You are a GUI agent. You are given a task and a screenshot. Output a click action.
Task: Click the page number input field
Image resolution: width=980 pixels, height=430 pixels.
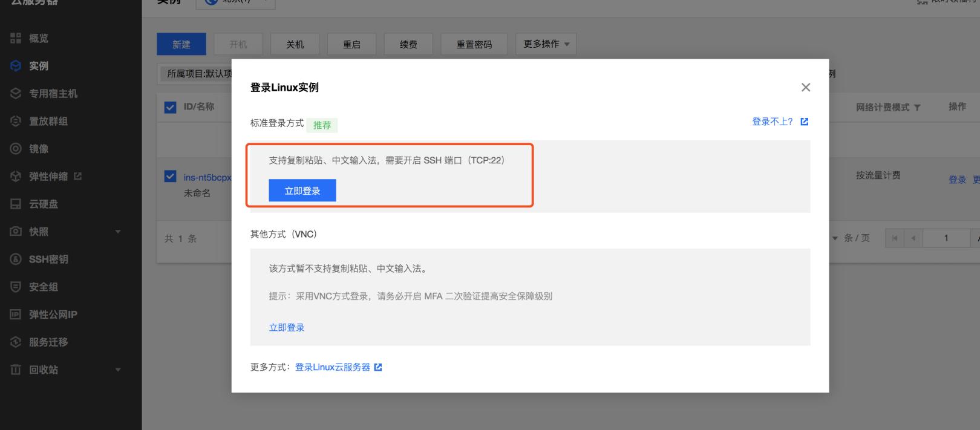click(x=946, y=238)
